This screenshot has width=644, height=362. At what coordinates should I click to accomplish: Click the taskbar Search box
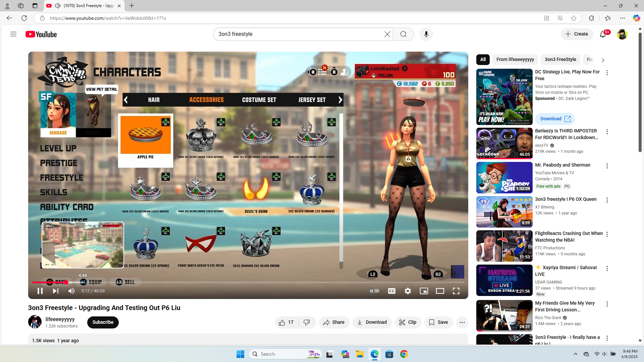click(x=285, y=354)
